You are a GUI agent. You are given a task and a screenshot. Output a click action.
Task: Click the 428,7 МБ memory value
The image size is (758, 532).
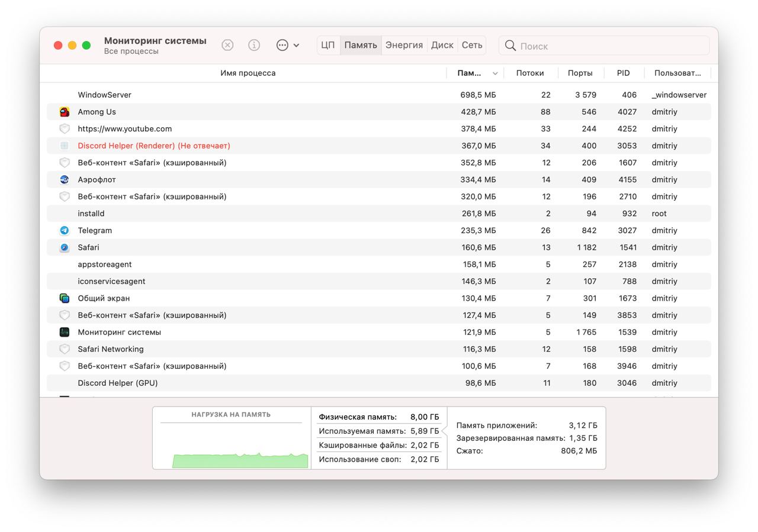click(478, 112)
